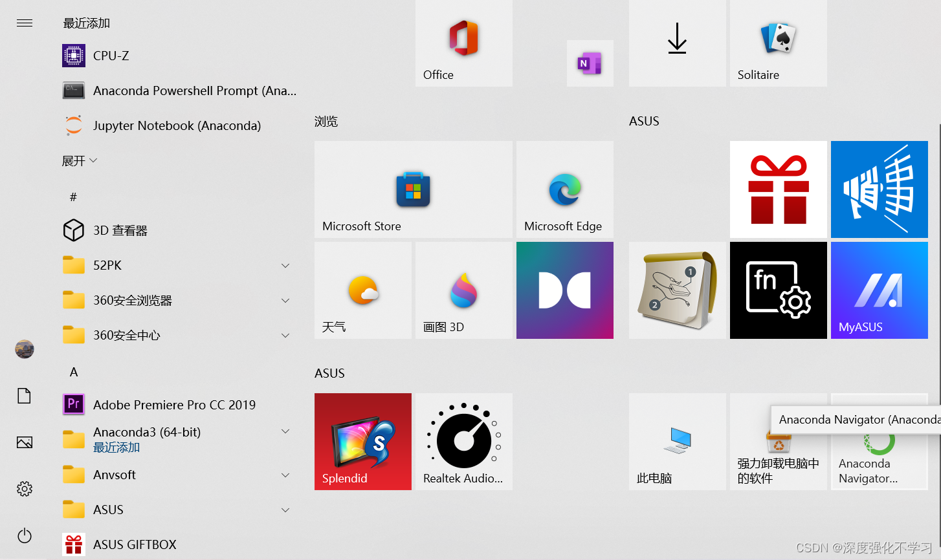Launch the Microsoft Edge tile
The height and width of the screenshot is (560, 941).
coord(565,189)
